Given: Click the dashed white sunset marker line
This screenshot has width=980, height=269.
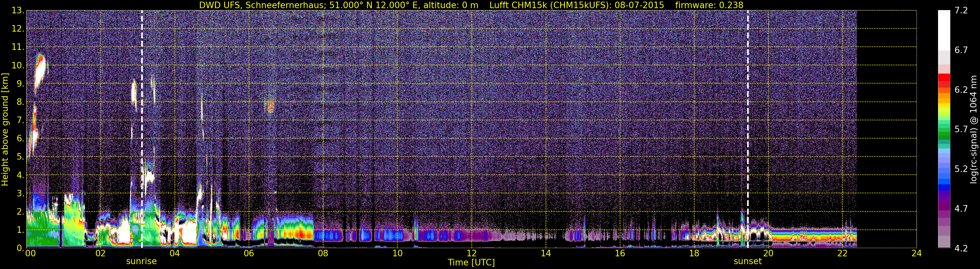Looking at the screenshot, I should (x=748, y=129).
